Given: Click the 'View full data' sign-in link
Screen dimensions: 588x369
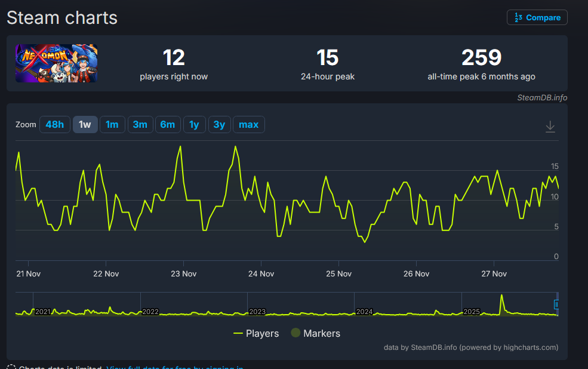Looking at the screenshot, I should tap(175, 367).
